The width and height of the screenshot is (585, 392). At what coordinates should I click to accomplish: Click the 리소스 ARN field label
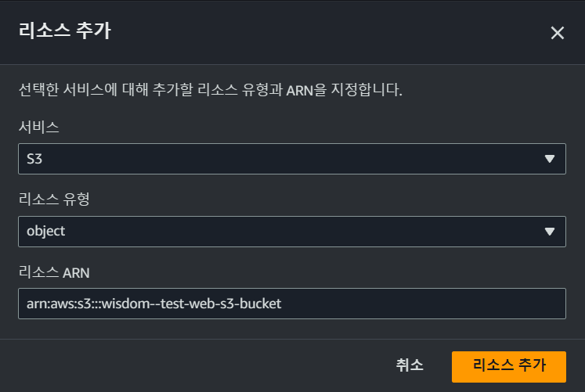pos(54,272)
